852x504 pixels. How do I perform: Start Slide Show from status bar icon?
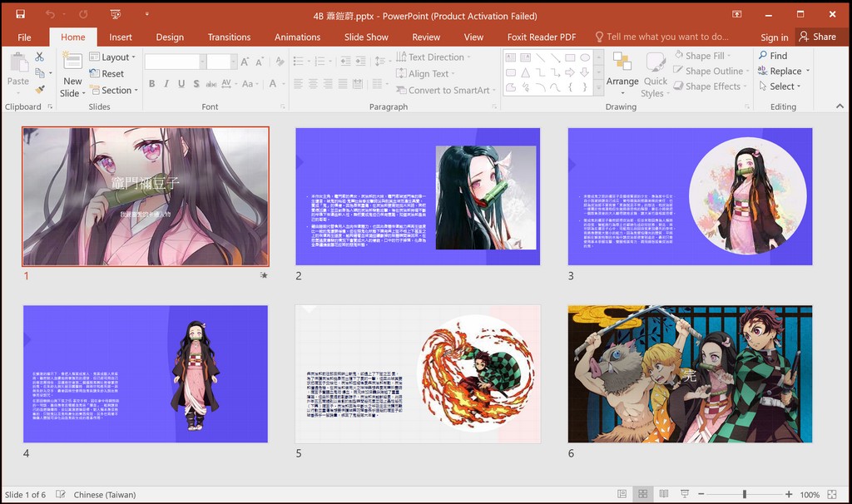(685, 494)
